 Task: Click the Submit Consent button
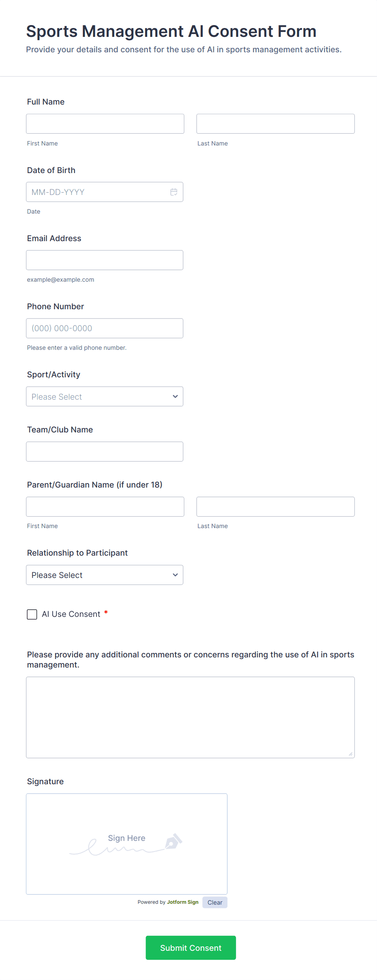click(191, 948)
